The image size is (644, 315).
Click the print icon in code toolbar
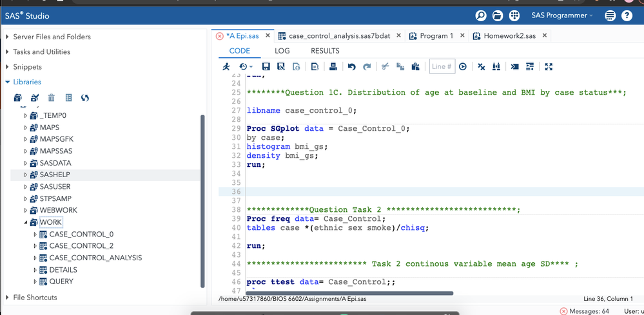(x=333, y=66)
